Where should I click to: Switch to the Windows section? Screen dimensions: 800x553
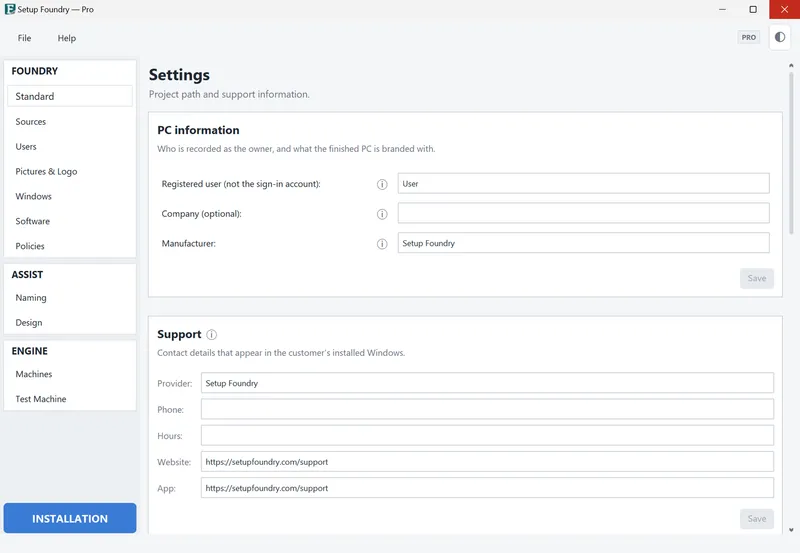click(70, 196)
